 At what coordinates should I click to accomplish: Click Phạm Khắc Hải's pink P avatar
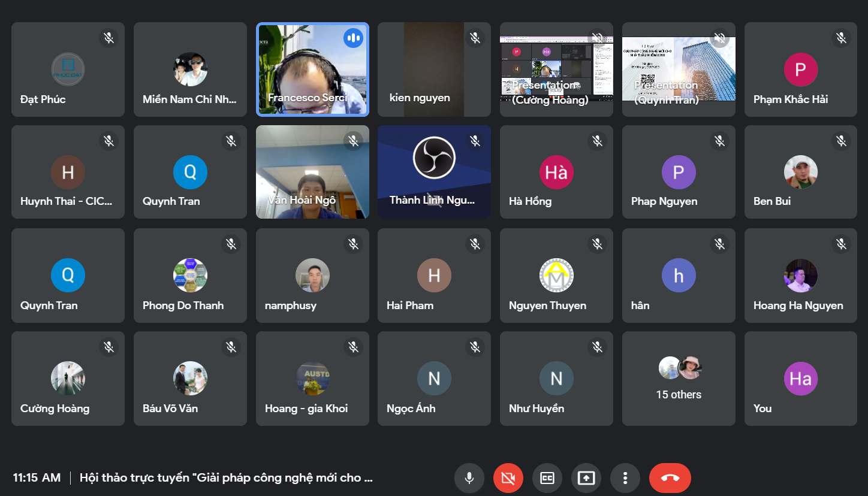[x=800, y=69]
